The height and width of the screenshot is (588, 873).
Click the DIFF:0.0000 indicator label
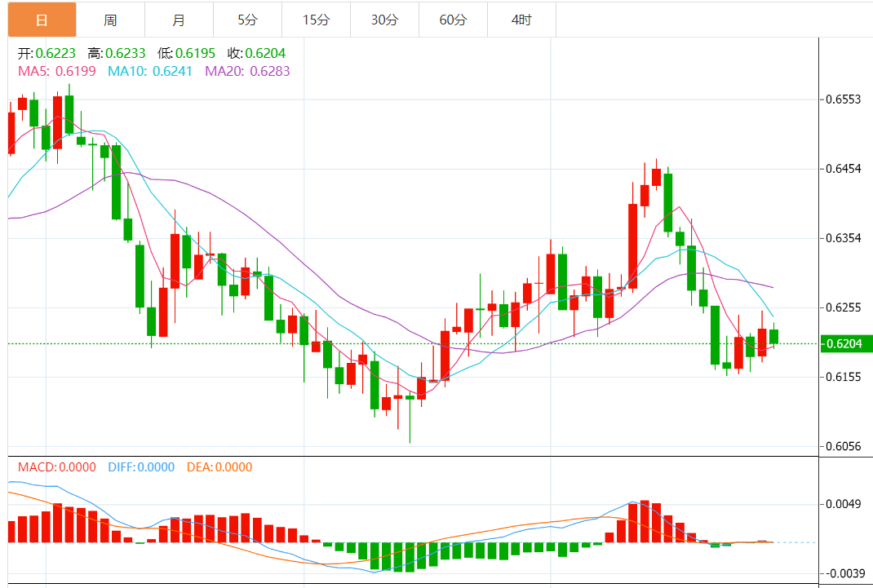(x=141, y=467)
